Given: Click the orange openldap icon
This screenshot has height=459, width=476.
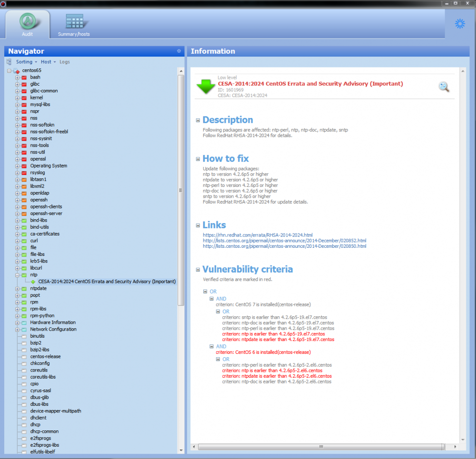Looking at the screenshot, I should point(24,193).
